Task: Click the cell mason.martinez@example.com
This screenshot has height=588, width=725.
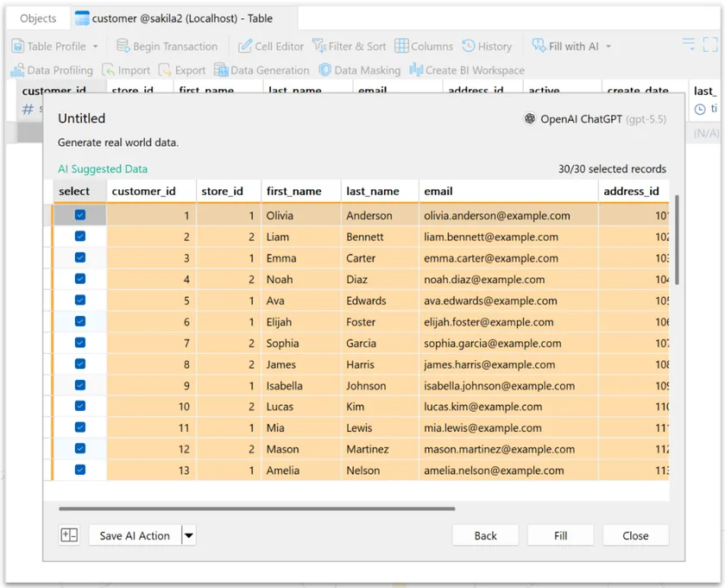Action: click(508, 449)
